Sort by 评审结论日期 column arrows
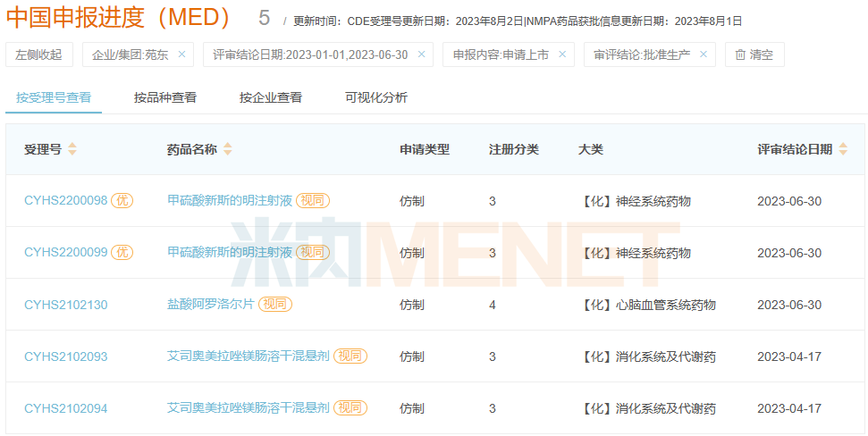 (x=843, y=149)
